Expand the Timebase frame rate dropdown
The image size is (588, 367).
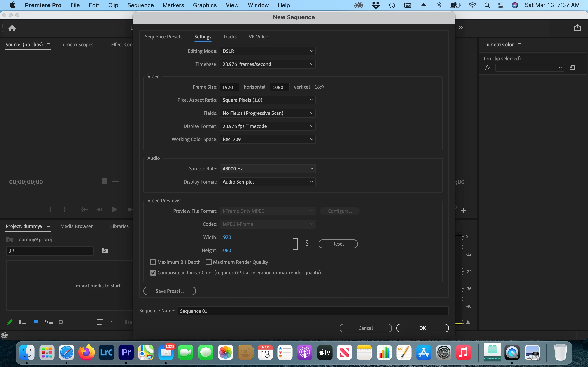pyautogui.click(x=267, y=64)
